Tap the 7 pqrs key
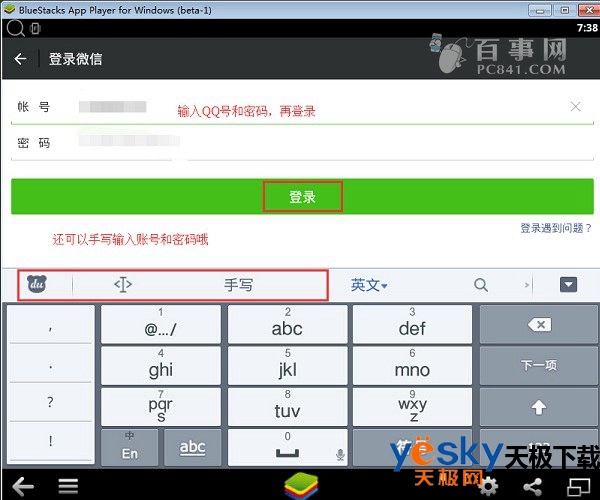Viewport: 600px width, 500px height. coord(161,407)
